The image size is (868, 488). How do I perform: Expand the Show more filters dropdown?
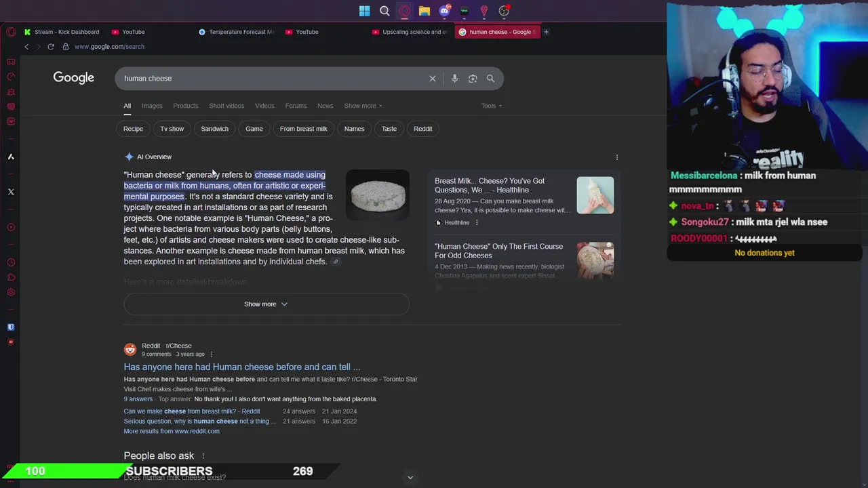click(363, 106)
